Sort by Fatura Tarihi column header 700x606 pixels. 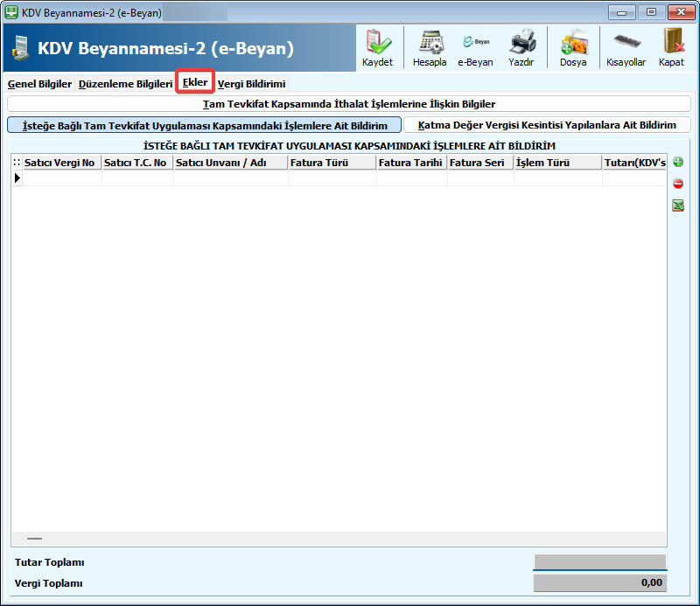[410, 163]
